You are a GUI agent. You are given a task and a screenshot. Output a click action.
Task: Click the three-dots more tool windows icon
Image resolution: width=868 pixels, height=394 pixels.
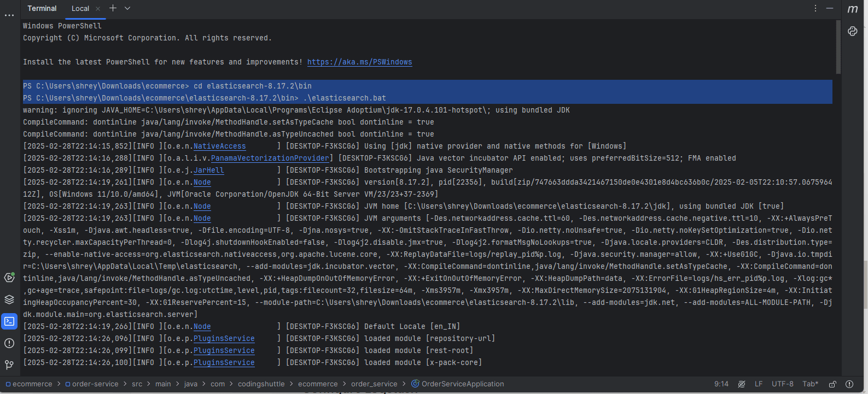[9, 15]
